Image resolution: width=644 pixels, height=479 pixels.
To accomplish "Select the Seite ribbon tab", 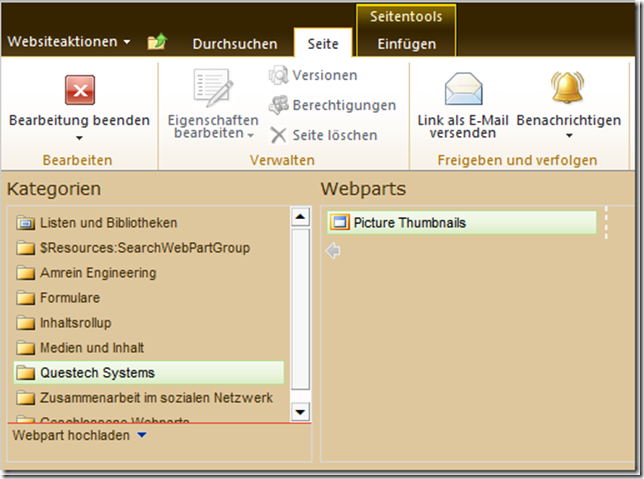I will (323, 43).
